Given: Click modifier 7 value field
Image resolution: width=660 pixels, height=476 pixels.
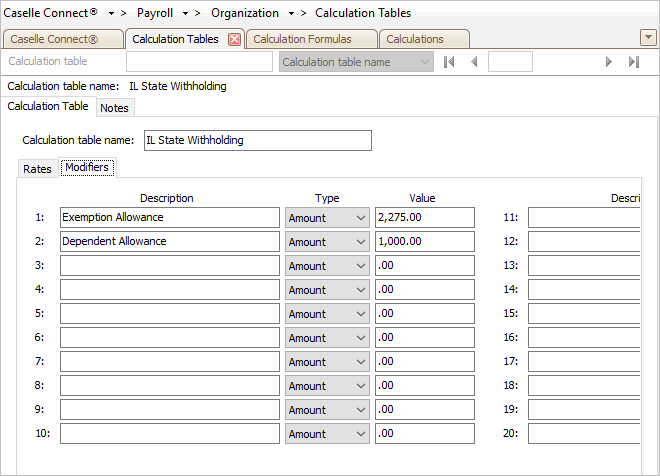Looking at the screenshot, I should click(425, 362).
